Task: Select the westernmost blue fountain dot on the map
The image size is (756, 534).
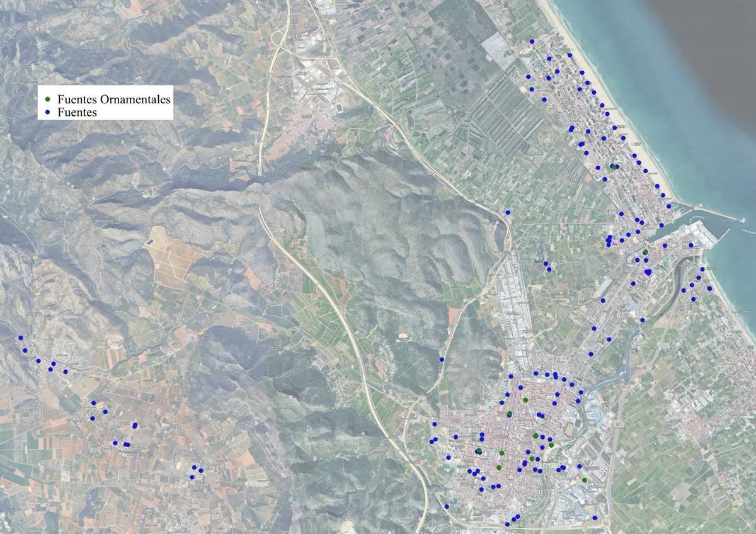Action: click(x=21, y=338)
